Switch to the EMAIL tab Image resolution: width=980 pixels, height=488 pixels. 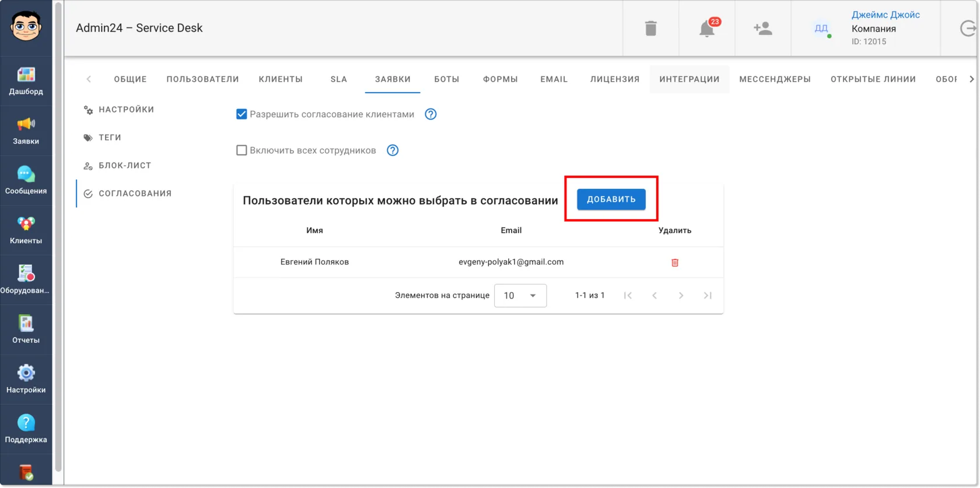click(554, 79)
